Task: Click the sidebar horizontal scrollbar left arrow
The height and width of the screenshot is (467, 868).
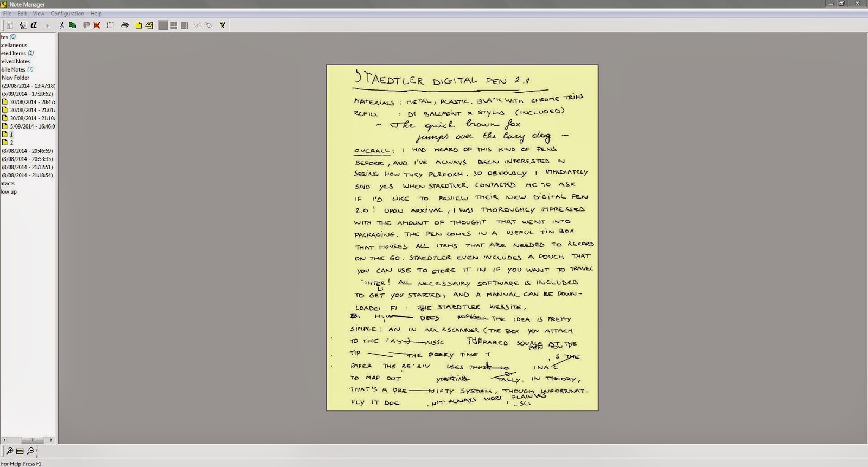Action: tap(3, 440)
